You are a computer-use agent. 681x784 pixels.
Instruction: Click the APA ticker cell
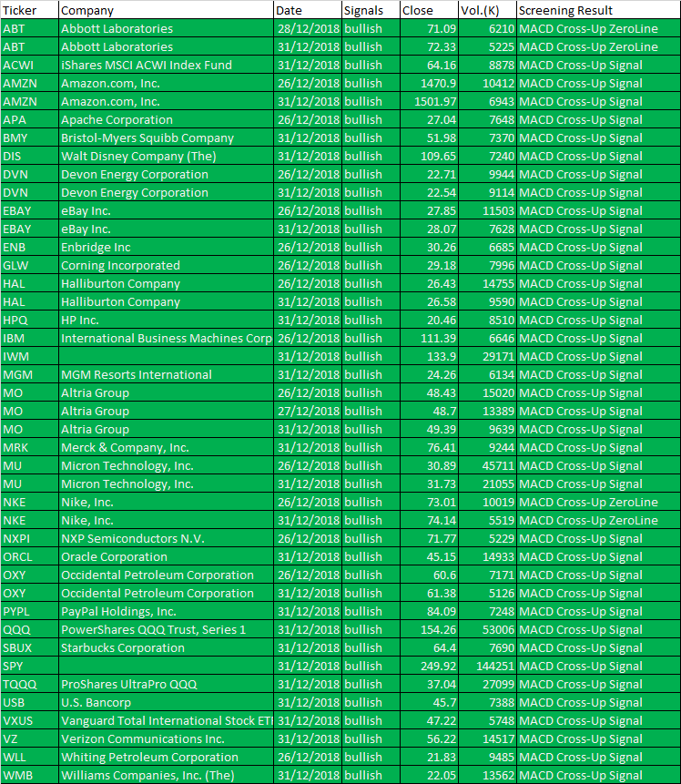(29, 119)
